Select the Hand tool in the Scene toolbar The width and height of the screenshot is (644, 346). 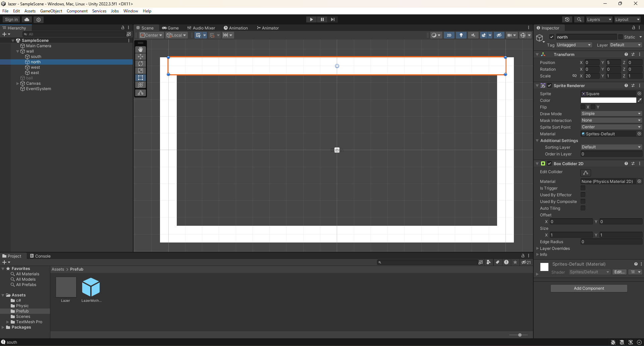pyautogui.click(x=141, y=50)
